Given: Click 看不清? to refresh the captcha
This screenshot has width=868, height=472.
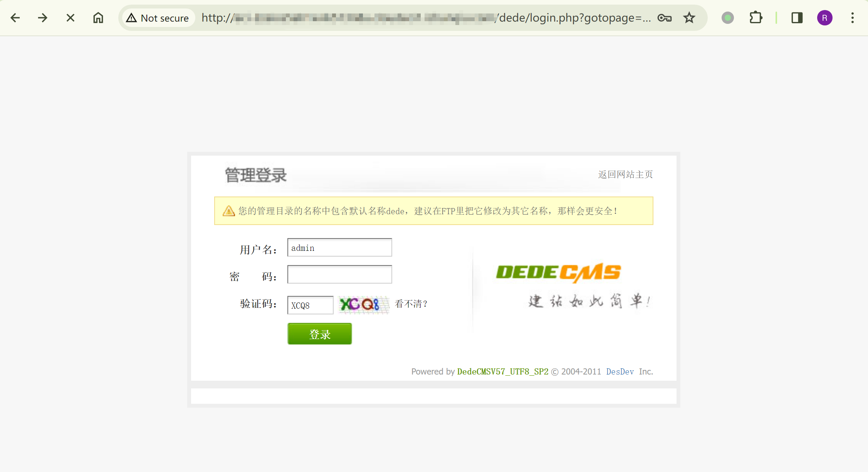Looking at the screenshot, I should click(411, 304).
